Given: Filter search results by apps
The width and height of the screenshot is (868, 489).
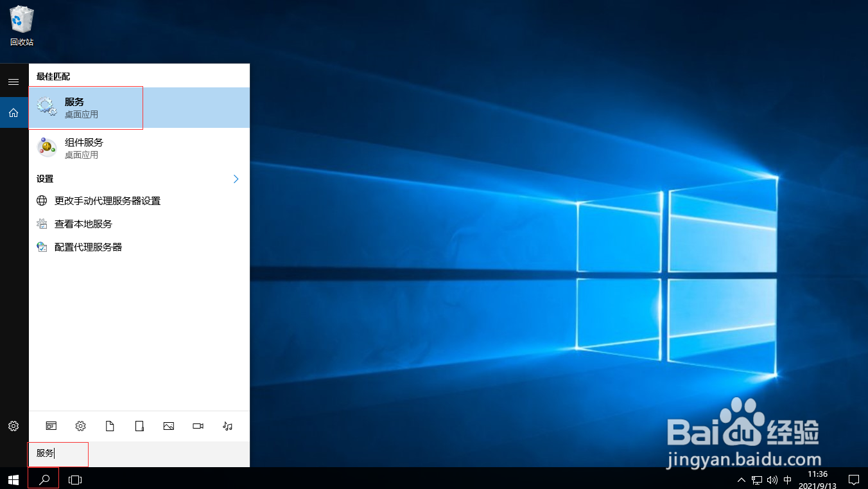Looking at the screenshot, I should tap(51, 426).
